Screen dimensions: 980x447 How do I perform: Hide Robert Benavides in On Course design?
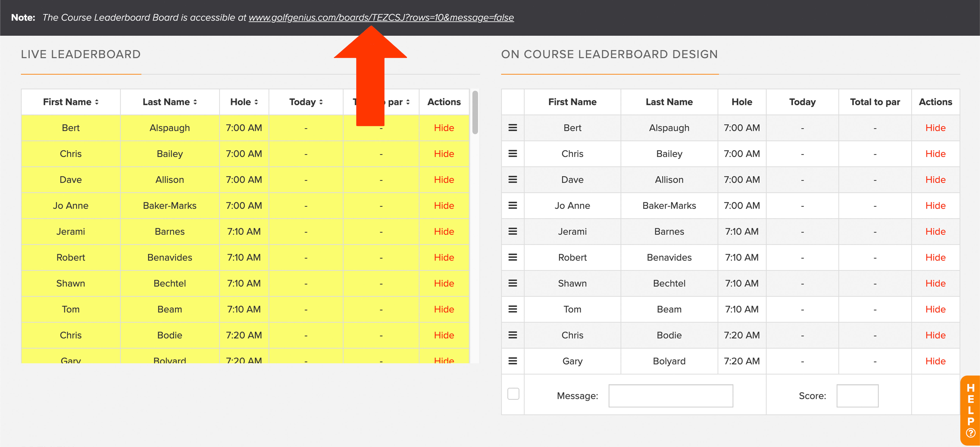click(x=936, y=257)
